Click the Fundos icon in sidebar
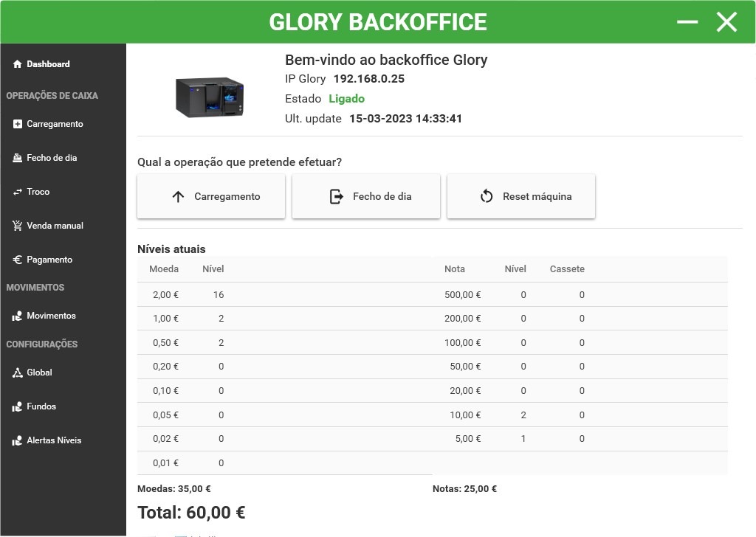The height and width of the screenshot is (537, 756). click(18, 406)
